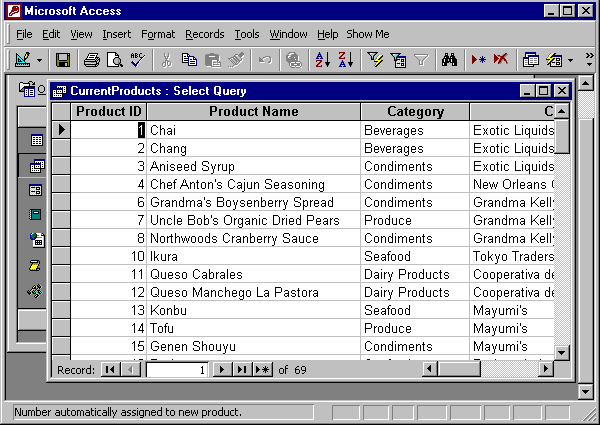Click new record navigation button

[262, 370]
